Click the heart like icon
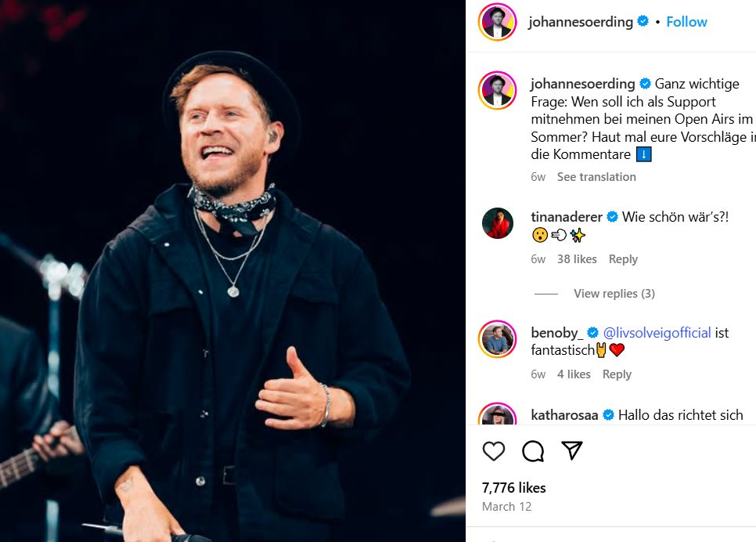 pos(494,451)
